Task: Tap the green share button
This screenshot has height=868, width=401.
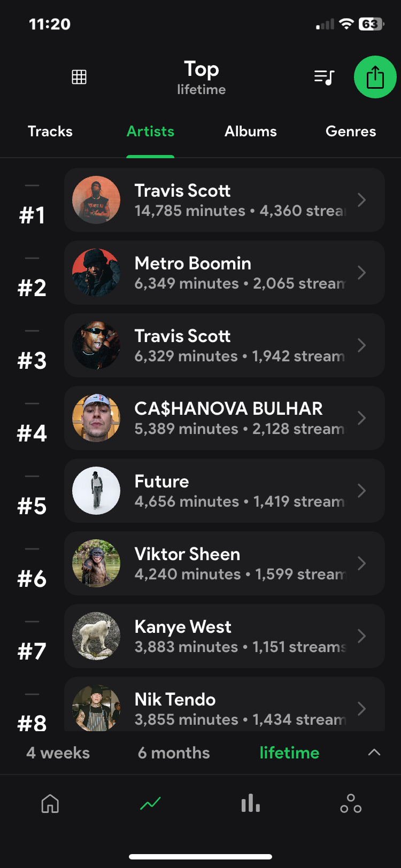Action: pos(375,77)
